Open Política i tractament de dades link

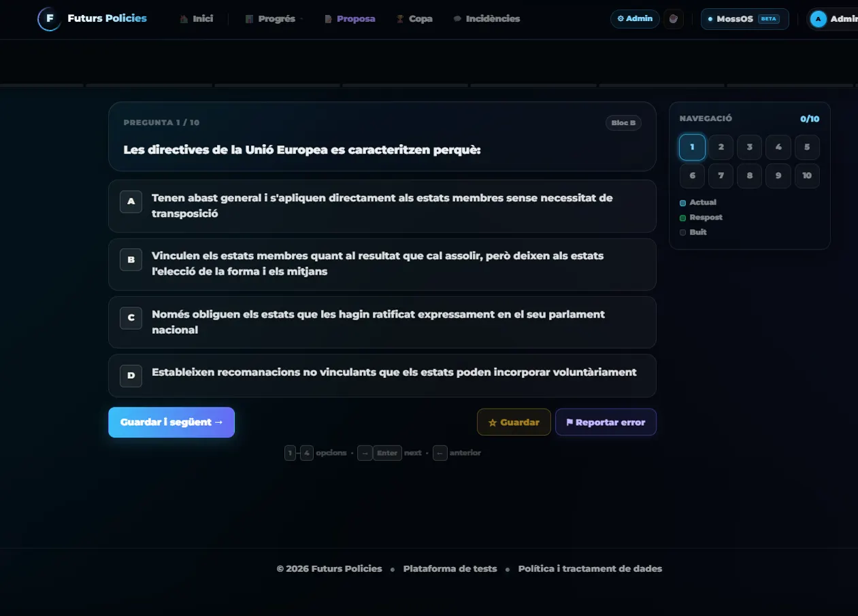point(590,569)
